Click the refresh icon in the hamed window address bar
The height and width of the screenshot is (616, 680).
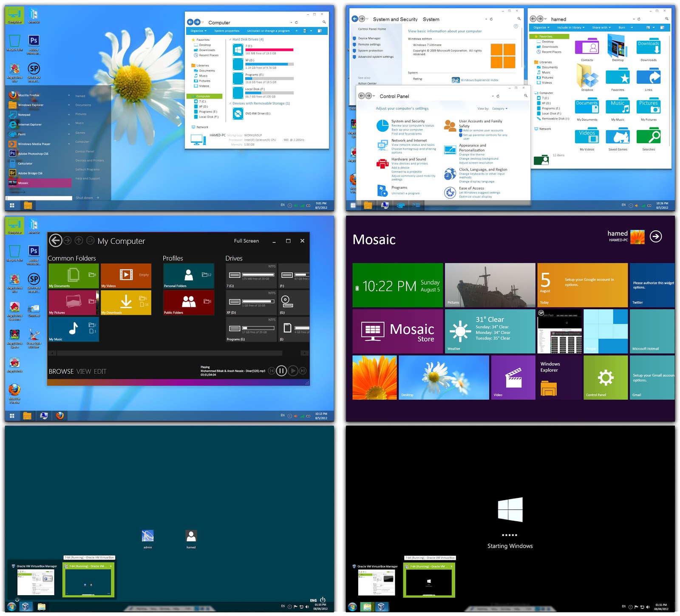(639, 19)
